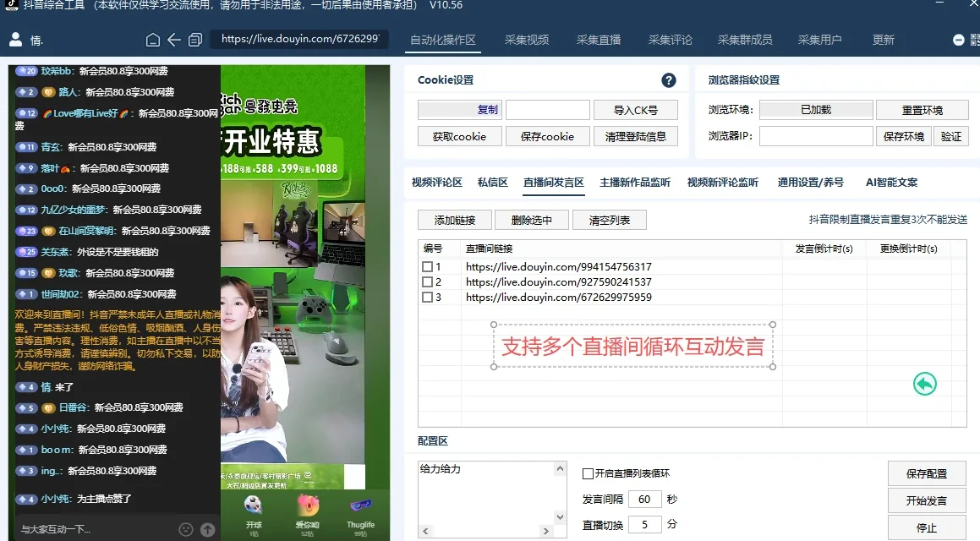Open the emoji picker in live chat
980x541 pixels.
tap(186, 529)
